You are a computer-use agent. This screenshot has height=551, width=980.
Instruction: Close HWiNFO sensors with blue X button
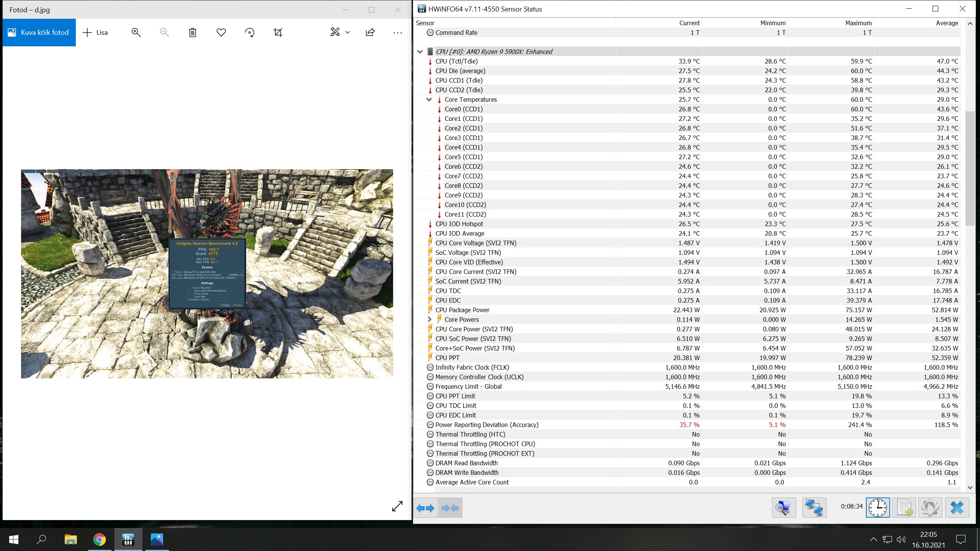(x=957, y=508)
